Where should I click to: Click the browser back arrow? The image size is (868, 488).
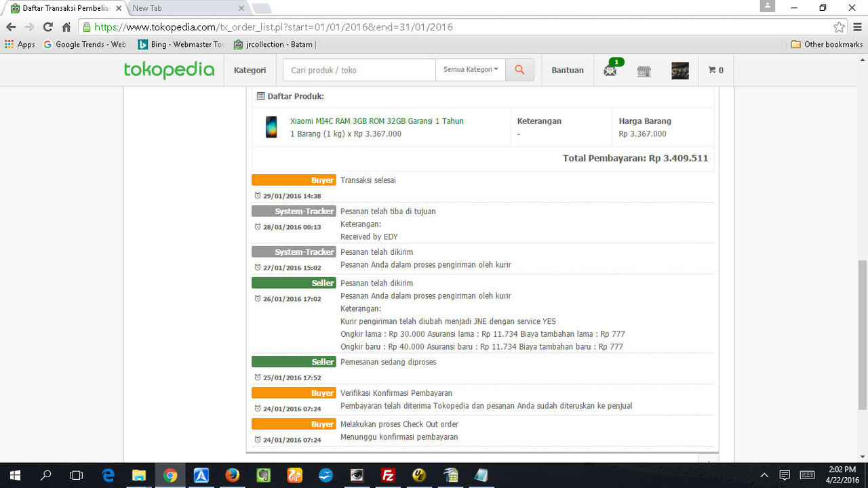pos(11,27)
